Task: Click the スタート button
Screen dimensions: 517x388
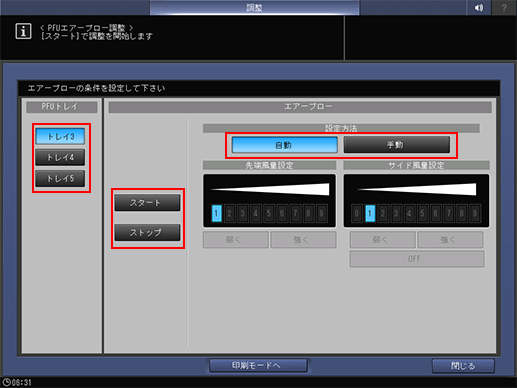Action: click(147, 203)
